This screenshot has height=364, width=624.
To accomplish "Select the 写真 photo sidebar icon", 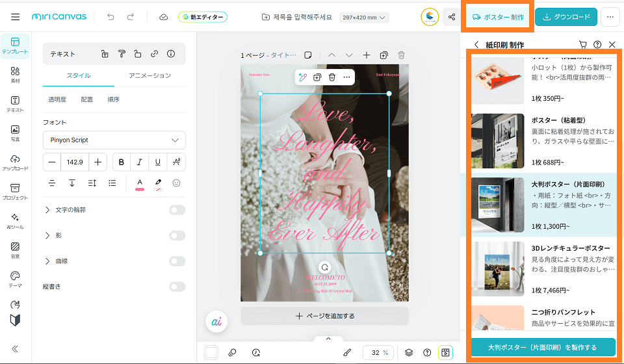I will 15,133.
